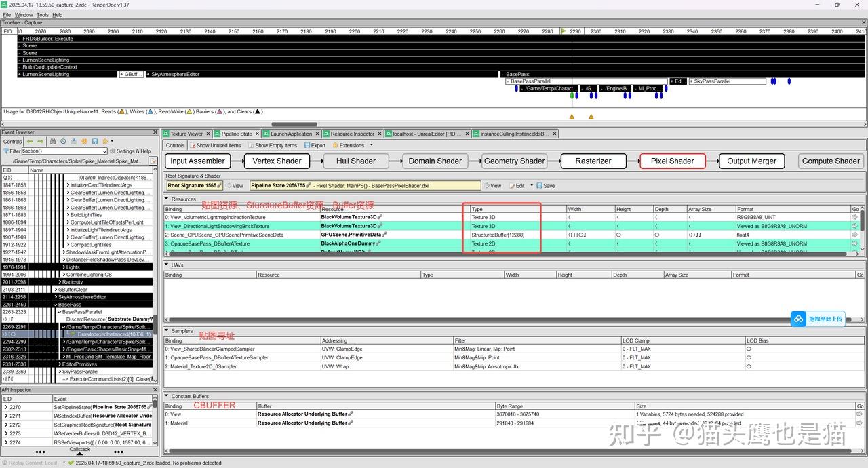
Task: Open Extensions in the Pipeline State toolbar
Action: [x=351, y=145]
